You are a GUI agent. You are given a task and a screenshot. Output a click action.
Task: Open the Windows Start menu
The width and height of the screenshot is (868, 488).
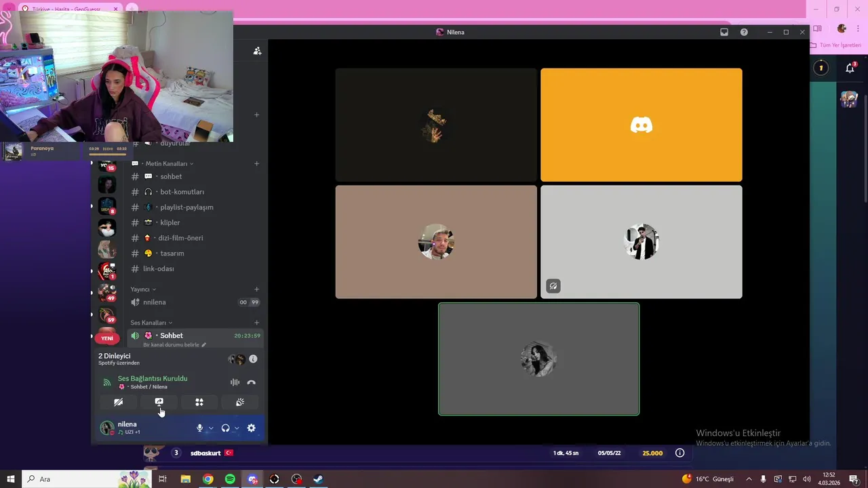click(x=10, y=479)
